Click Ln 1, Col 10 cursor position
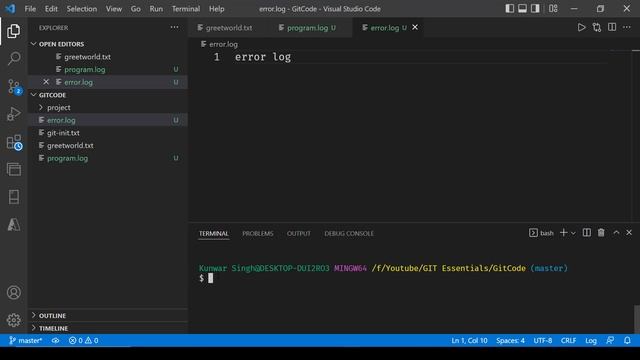 469,340
